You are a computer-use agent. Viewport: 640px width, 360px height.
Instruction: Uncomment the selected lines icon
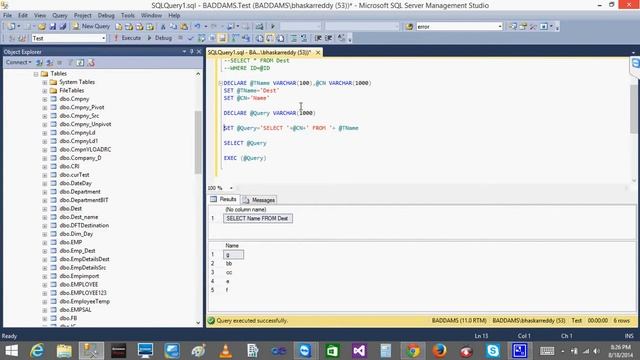tap(304, 38)
